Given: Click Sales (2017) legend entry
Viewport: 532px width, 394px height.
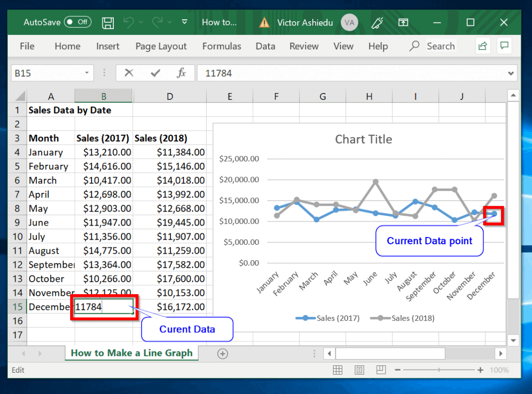Looking at the screenshot, I should point(327,318).
